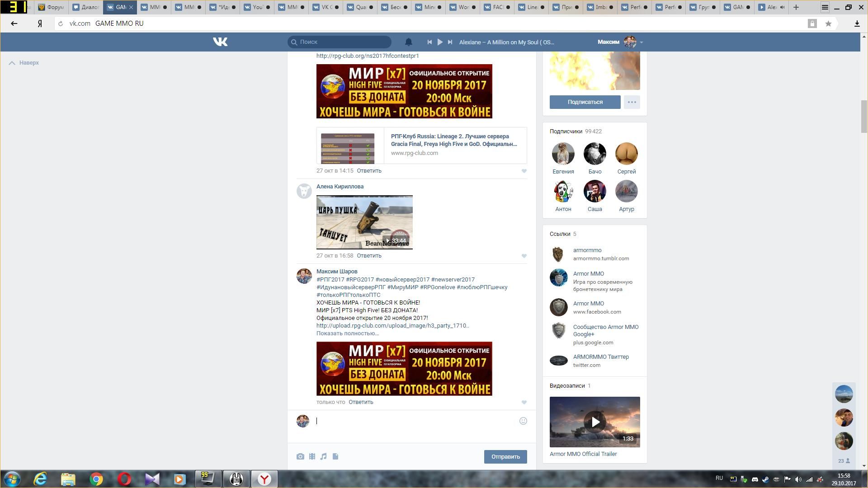
Task: Open the three-dots menu beside Подписаться
Action: coord(632,102)
